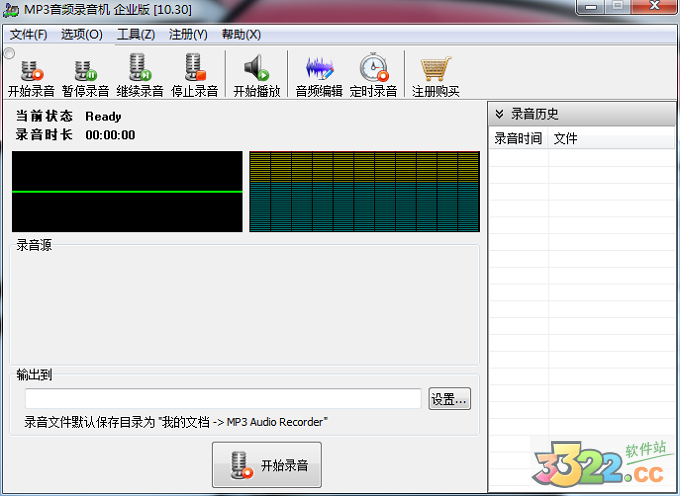Open the 工具(Z) menu
680x496 pixels.
point(136,35)
